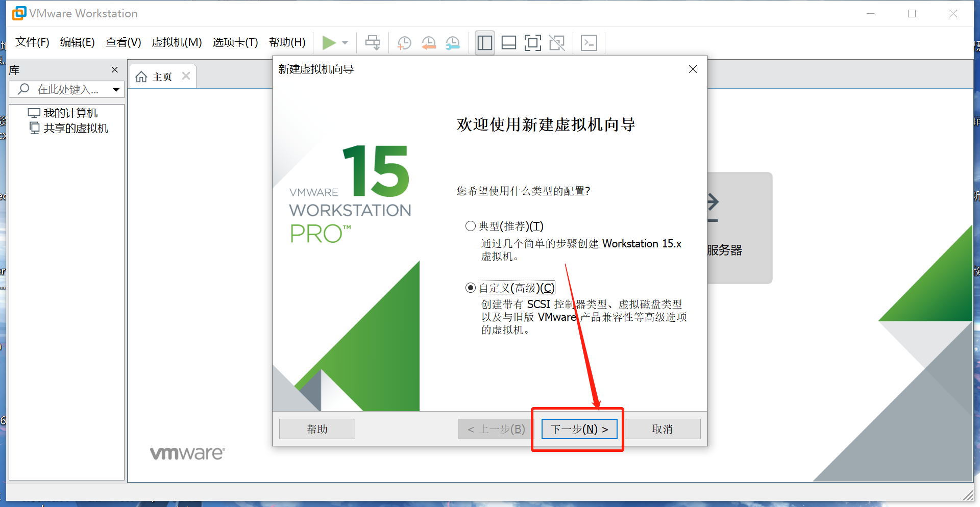
Task: Select the 自定义(高级)(C) radio option
Action: (x=471, y=288)
